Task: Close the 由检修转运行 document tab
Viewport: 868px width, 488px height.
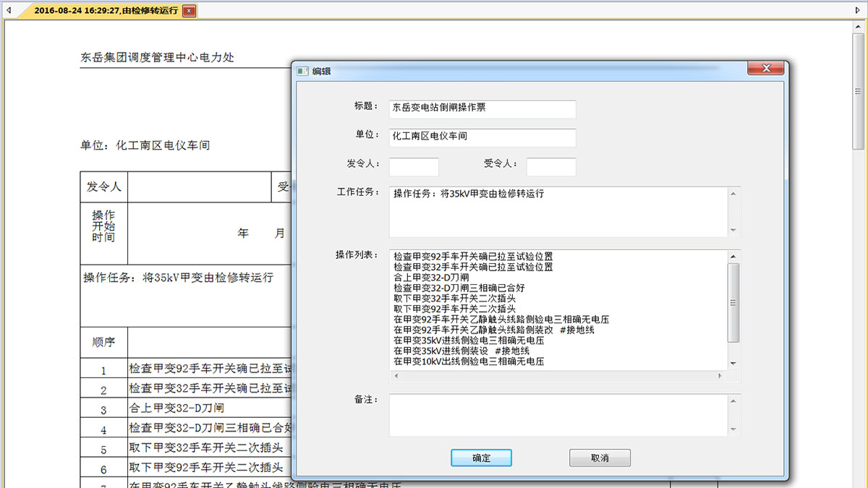Action: (x=189, y=11)
